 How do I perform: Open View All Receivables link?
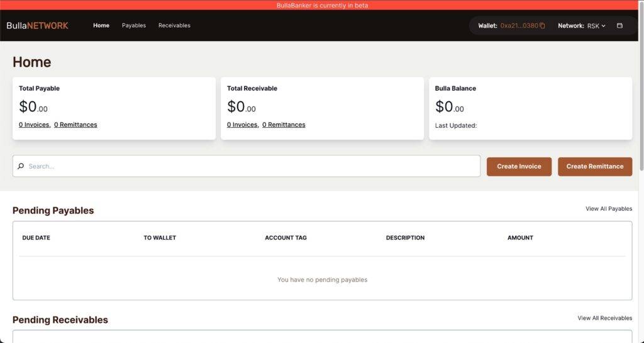click(604, 318)
